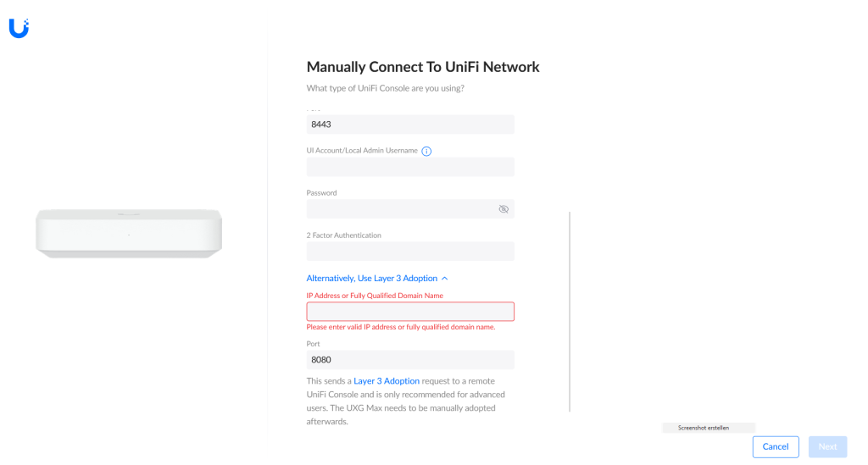
Task: Toggle password visibility eye icon
Action: click(504, 209)
